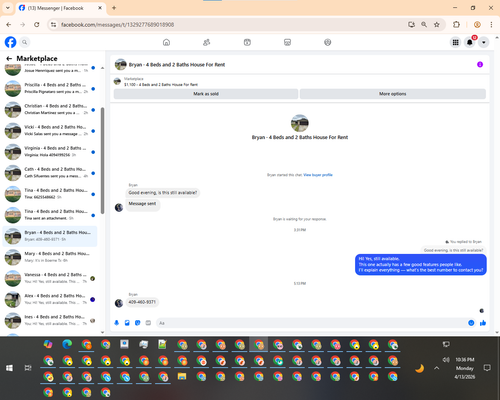Click the conversation list scrollbar
This screenshot has height=400, width=500.
102,161
